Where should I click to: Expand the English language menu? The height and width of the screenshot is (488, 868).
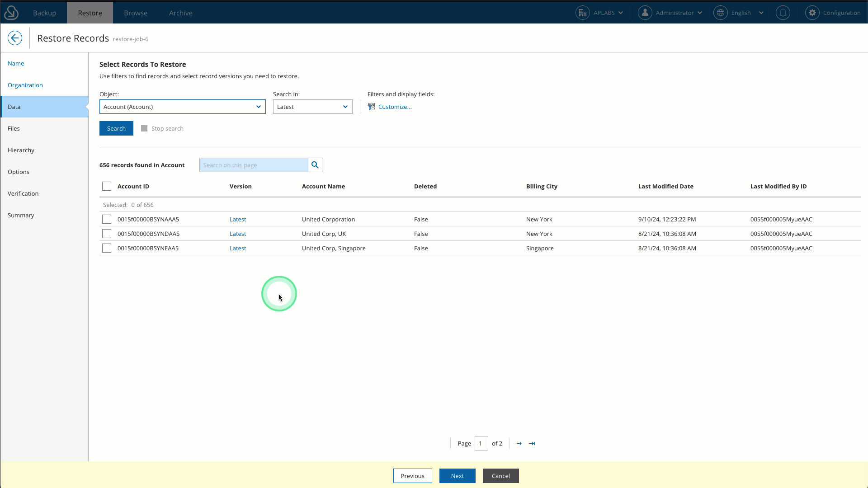(x=761, y=13)
